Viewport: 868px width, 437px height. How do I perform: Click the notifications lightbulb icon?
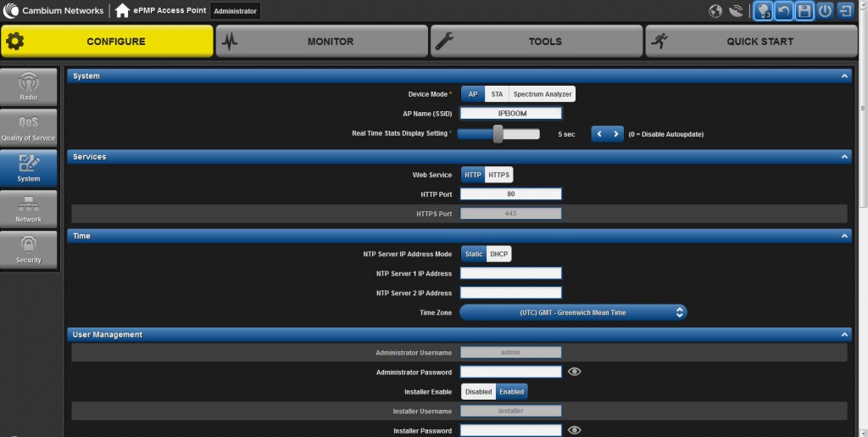click(x=764, y=11)
